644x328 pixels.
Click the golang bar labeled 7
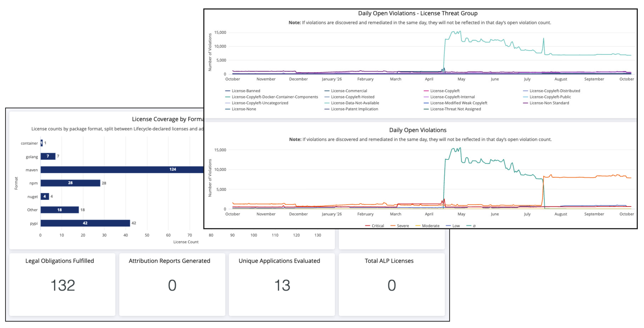48,156
